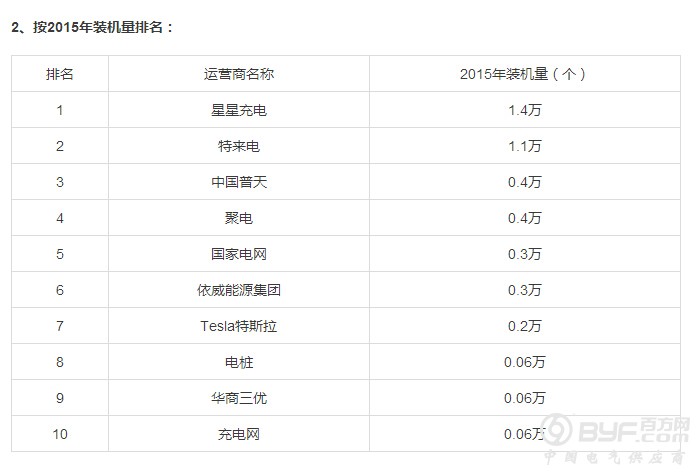Click rank number 1 in 星星充电 row
This screenshot has width=700, height=475.
pos(60,110)
